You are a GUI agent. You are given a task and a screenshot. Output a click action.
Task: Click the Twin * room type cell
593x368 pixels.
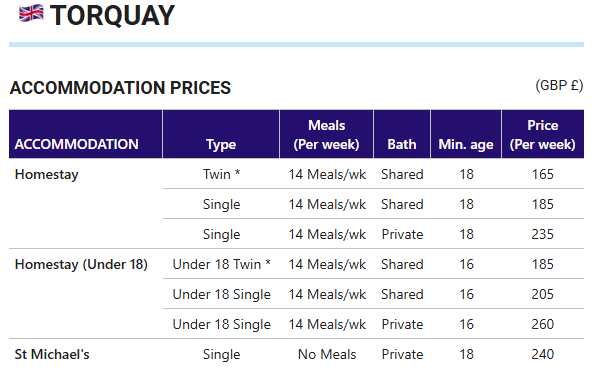[221, 174]
